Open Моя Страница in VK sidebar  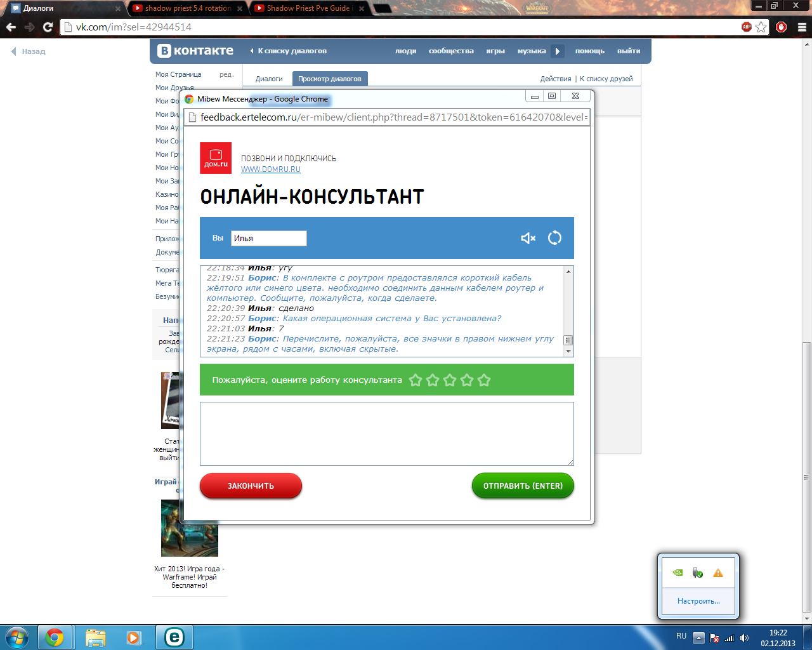point(178,74)
